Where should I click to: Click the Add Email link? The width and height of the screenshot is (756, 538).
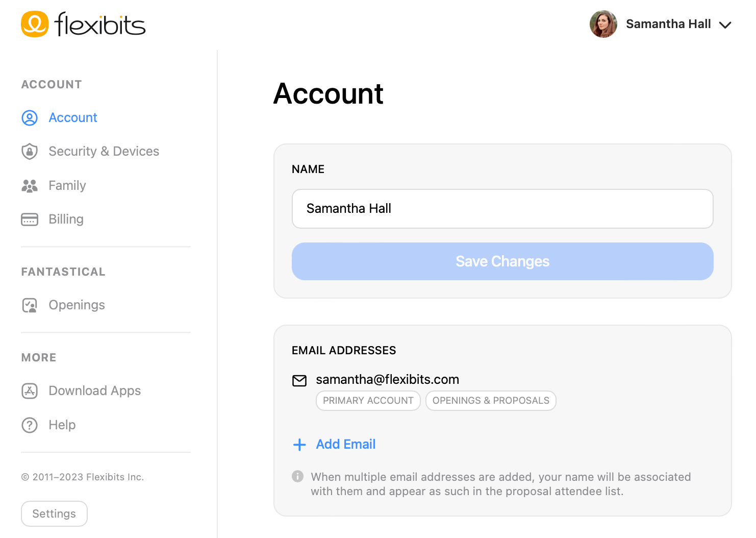[x=346, y=445]
